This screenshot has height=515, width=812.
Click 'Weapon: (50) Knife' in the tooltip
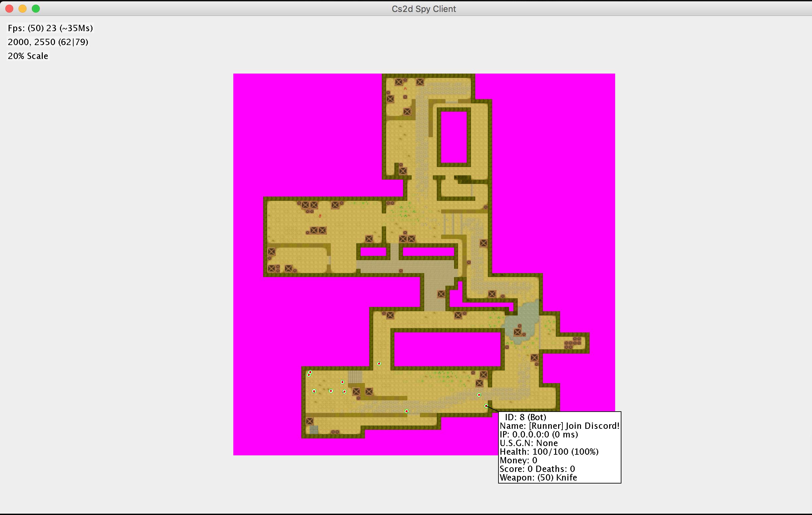click(538, 478)
